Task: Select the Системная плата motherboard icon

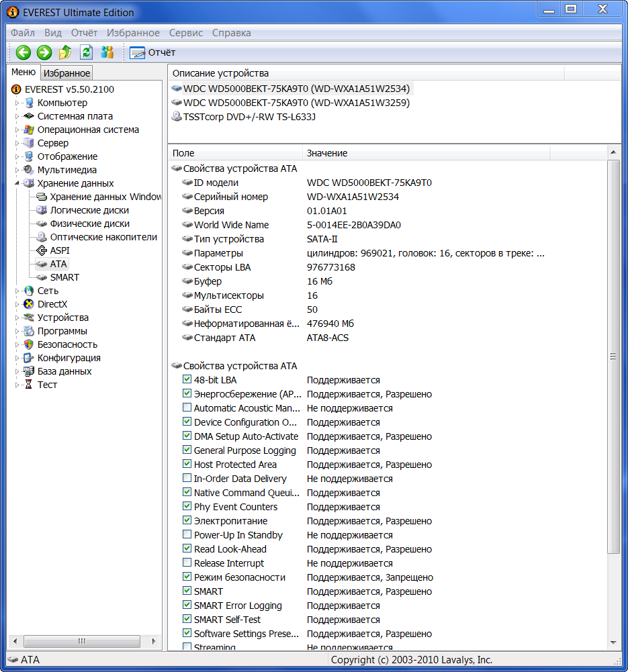Action: tap(29, 116)
